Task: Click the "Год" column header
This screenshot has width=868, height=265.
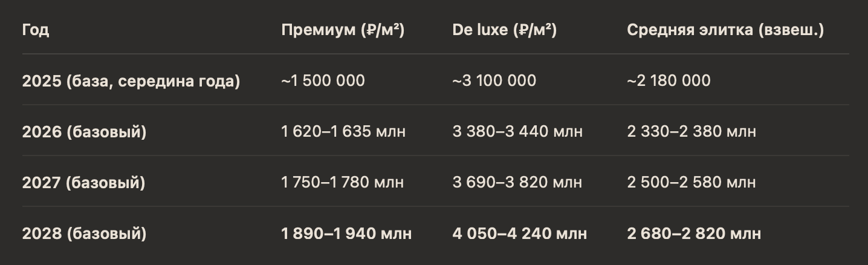Action: (x=36, y=30)
